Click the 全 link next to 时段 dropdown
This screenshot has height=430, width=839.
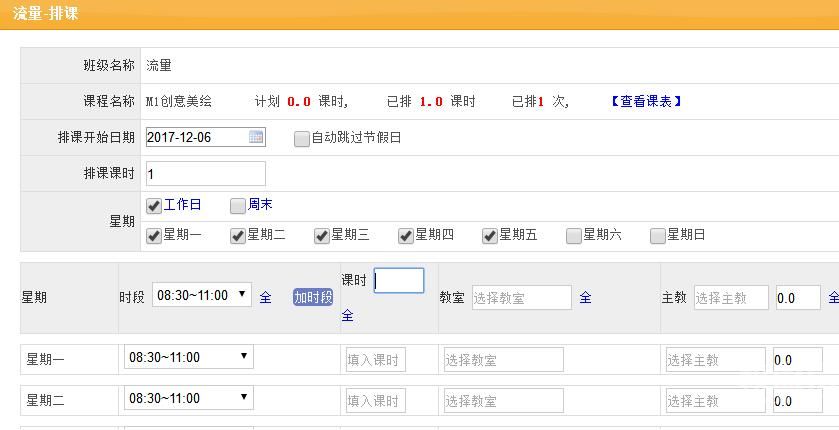click(265, 297)
